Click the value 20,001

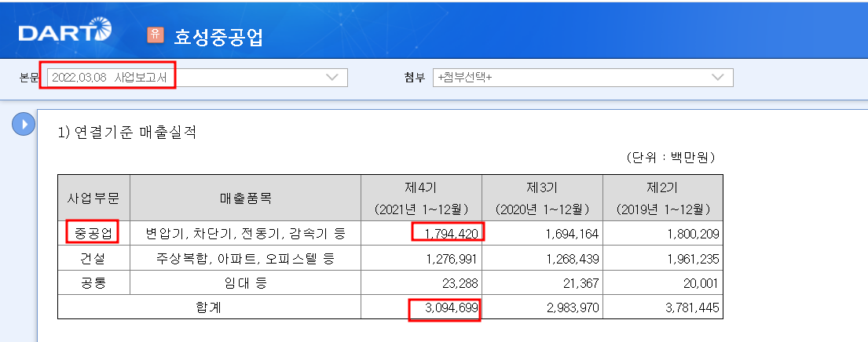point(701,283)
